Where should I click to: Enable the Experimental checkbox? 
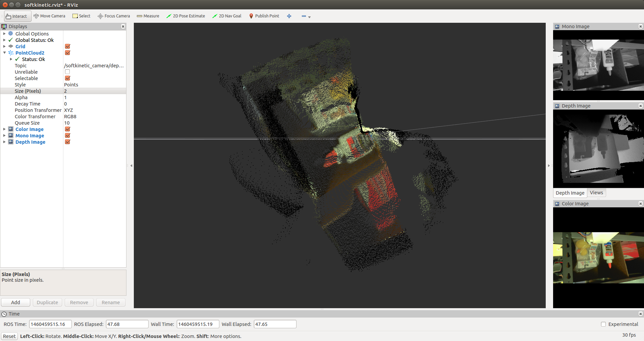pyautogui.click(x=603, y=324)
